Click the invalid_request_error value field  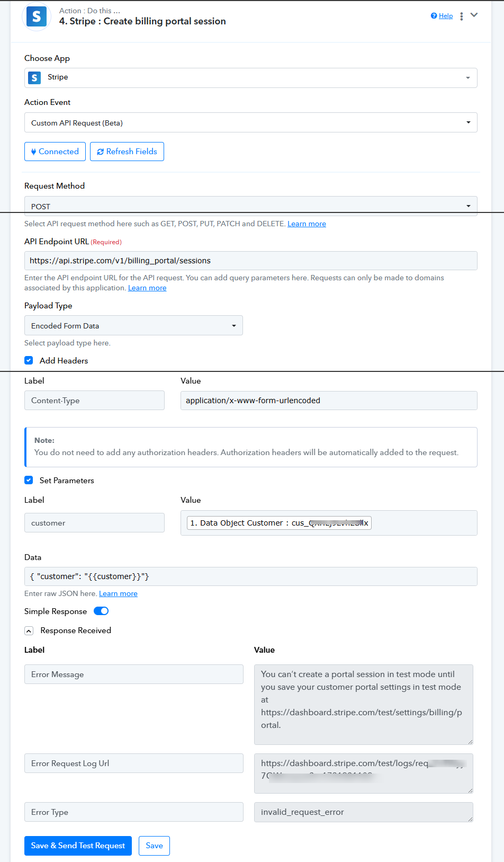coord(364,812)
